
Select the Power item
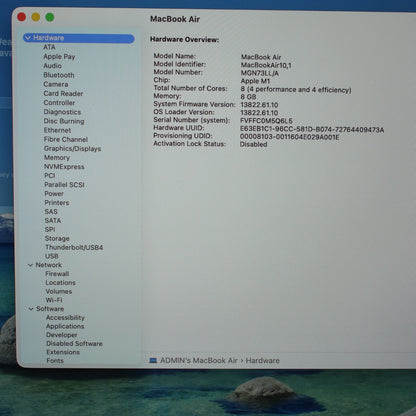pyautogui.click(x=54, y=194)
